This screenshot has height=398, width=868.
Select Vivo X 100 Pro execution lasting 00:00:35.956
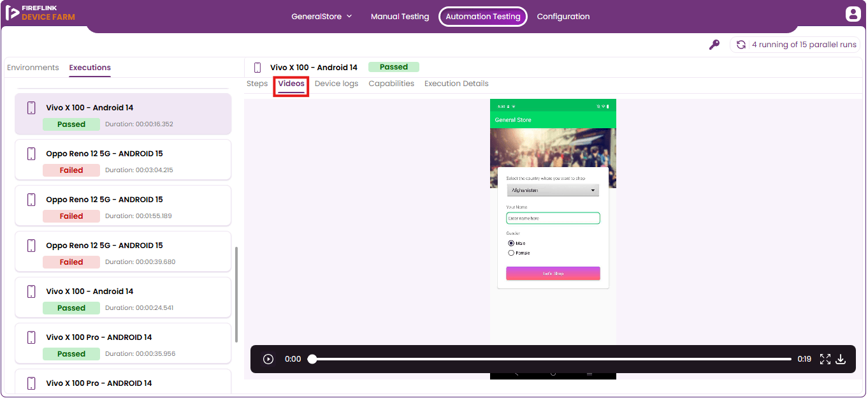[x=123, y=344]
